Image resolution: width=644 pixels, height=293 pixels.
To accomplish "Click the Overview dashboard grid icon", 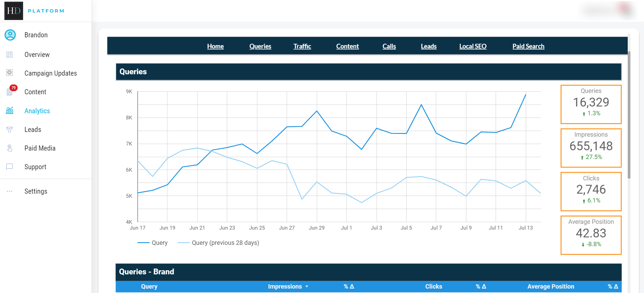I will pyautogui.click(x=10, y=55).
